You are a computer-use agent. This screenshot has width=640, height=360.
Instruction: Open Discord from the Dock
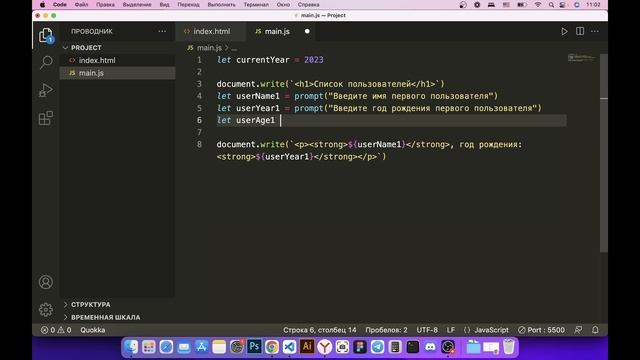430,347
